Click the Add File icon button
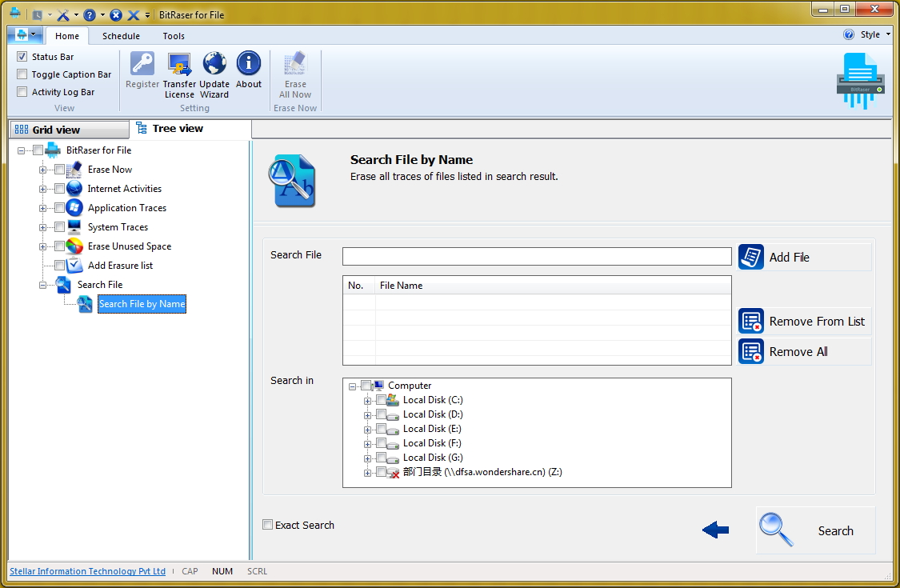 (751, 258)
